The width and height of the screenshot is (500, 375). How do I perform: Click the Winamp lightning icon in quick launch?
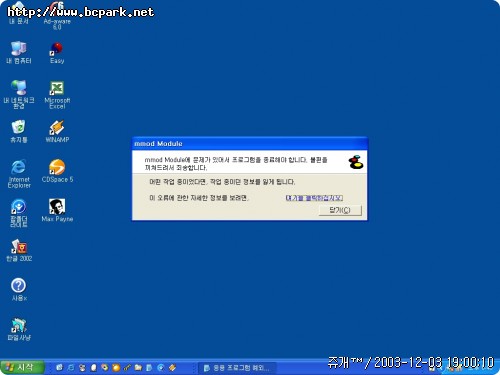coord(172,368)
